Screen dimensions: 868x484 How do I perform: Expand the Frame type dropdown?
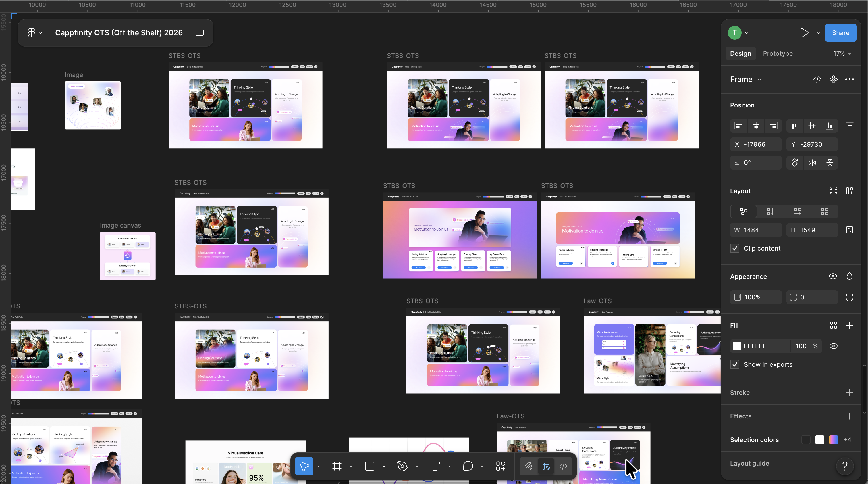[746, 80]
